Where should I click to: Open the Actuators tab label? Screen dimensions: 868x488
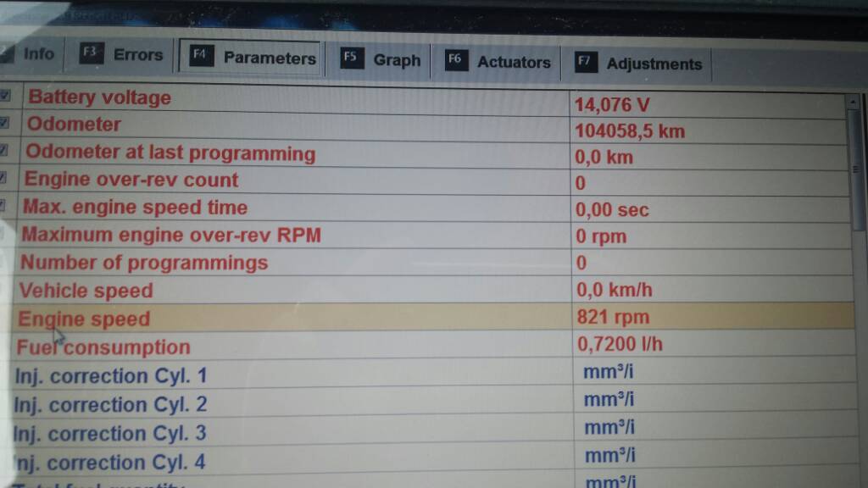tap(514, 62)
